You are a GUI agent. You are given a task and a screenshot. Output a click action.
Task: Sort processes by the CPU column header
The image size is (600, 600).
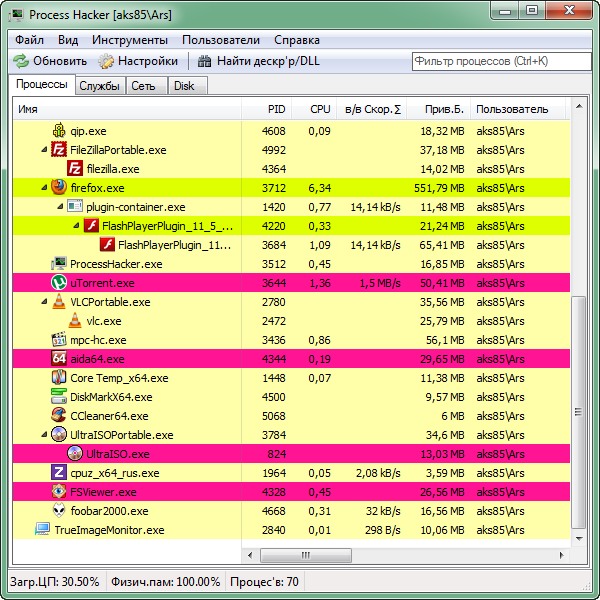(x=320, y=108)
